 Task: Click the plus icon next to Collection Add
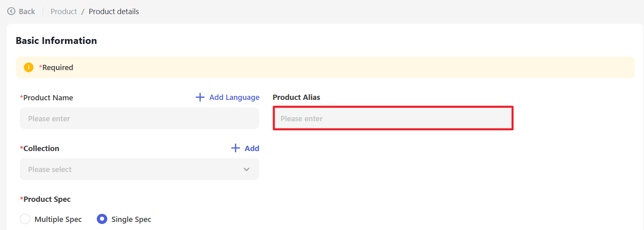[236, 148]
